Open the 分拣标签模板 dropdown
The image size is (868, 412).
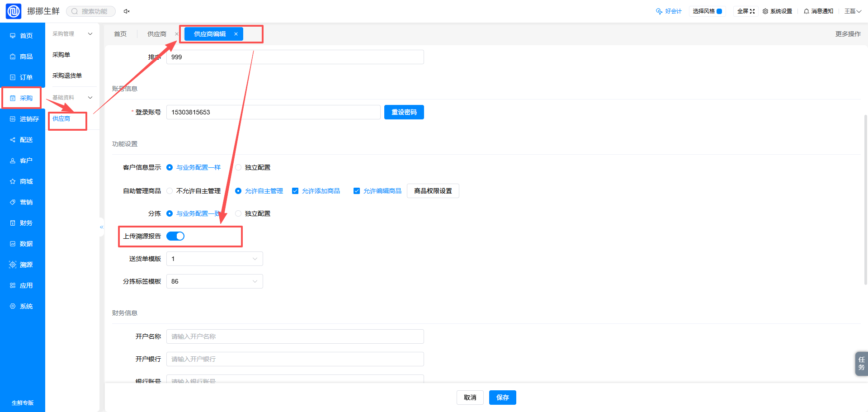[x=214, y=281]
